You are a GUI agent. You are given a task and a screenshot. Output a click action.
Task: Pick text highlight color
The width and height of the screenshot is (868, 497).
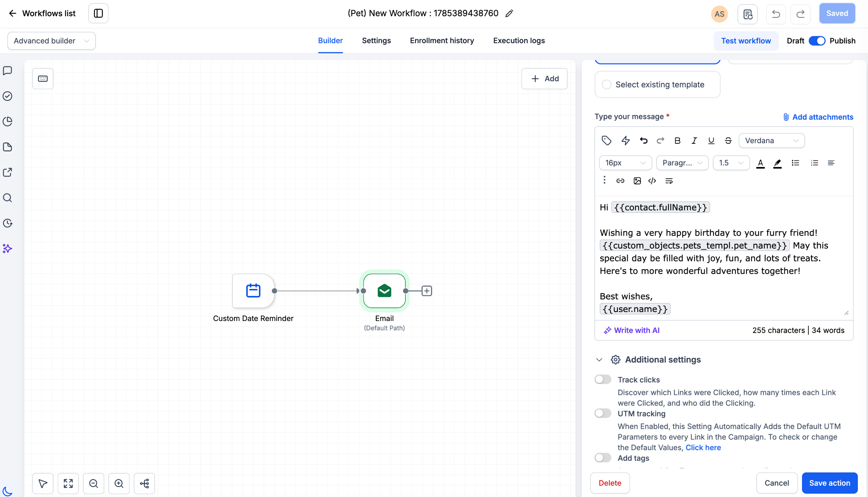[777, 163]
